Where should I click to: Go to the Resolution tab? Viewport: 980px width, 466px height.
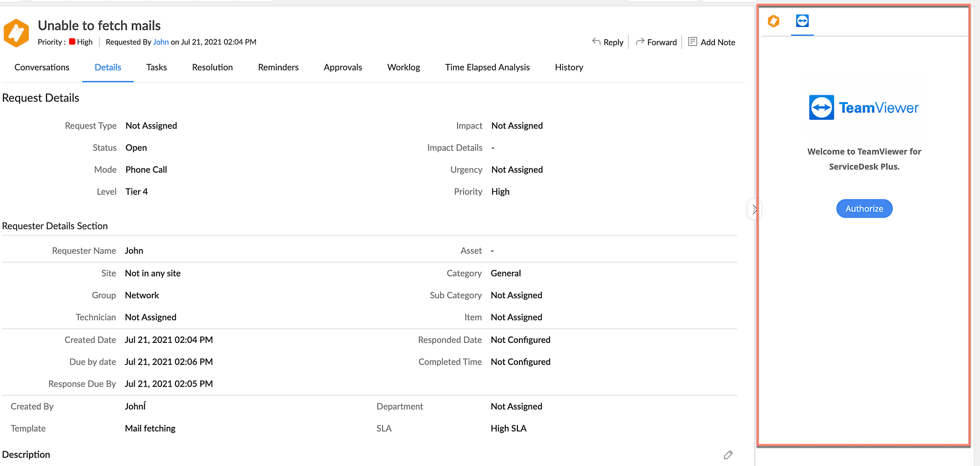pyautogui.click(x=212, y=67)
